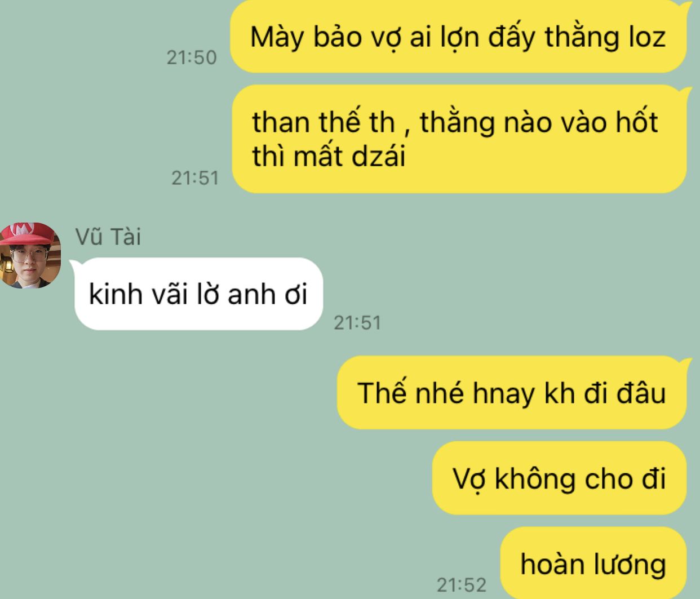Click the word 'Thế' in 'Thế nhé' message
Viewport: 700px width, 599px height.
(x=382, y=392)
